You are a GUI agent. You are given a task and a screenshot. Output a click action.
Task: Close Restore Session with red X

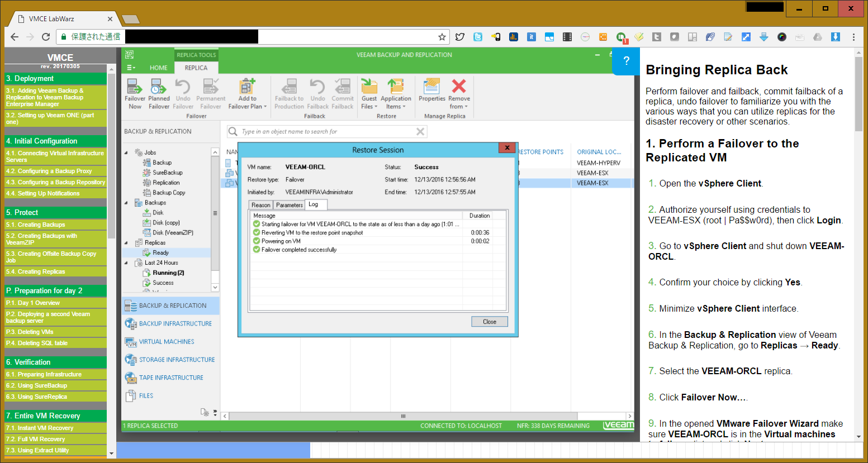coord(507,148)
